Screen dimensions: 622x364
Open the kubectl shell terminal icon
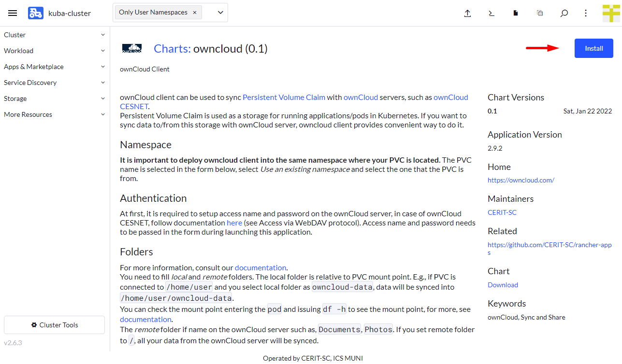[492, 13]
